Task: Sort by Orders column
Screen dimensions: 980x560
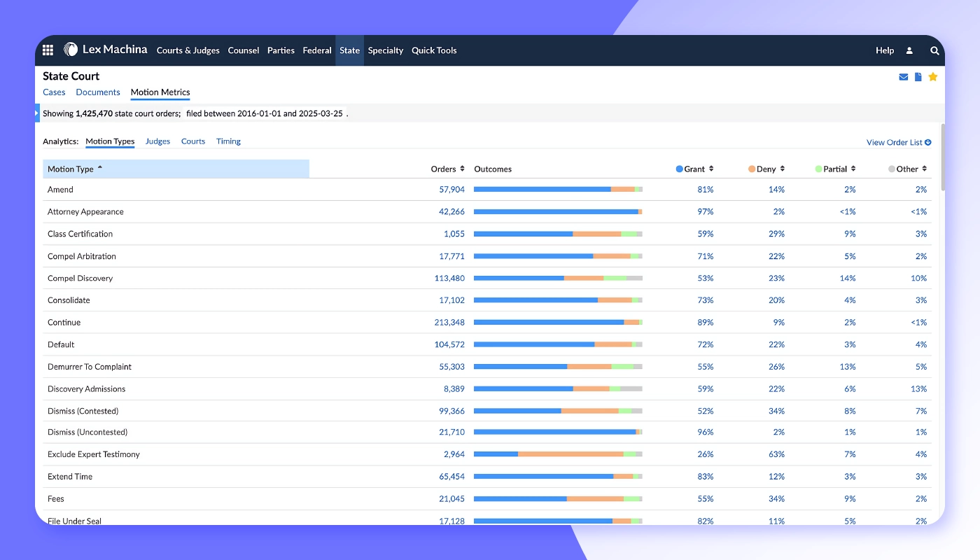Action: point(447,169)
